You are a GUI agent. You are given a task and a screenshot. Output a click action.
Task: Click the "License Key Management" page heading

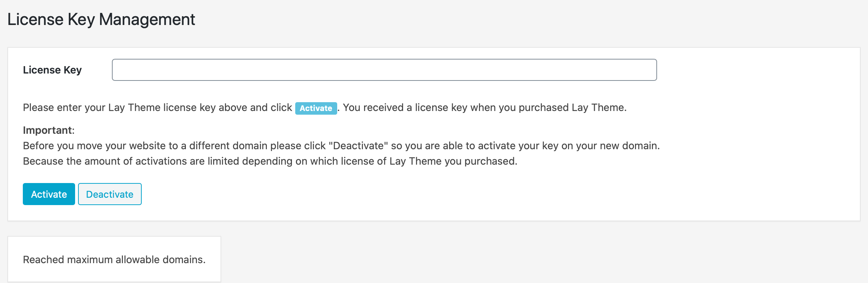[x=101, y=19]
